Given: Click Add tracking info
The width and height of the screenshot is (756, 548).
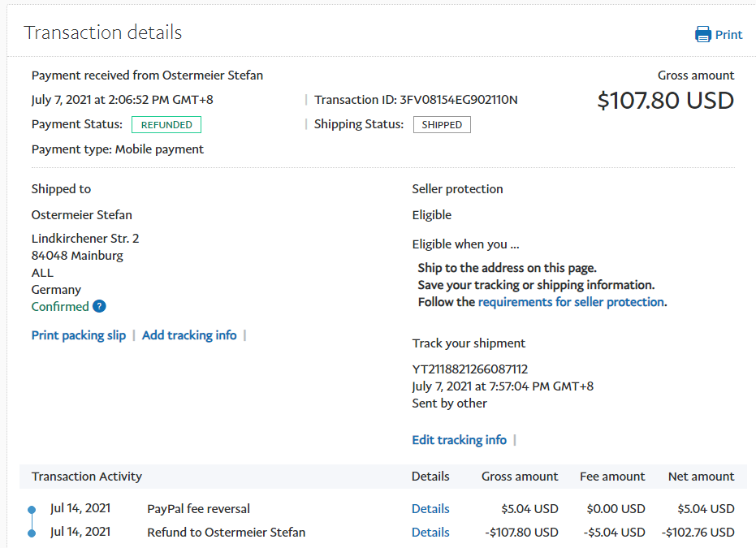Looking at the screenshot, I should [189, 335].
